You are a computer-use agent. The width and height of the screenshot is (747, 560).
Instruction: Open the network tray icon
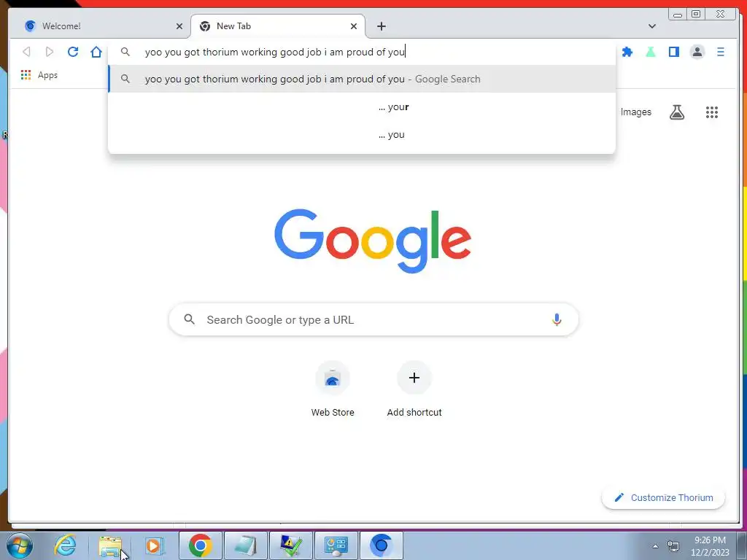point(673,546)
